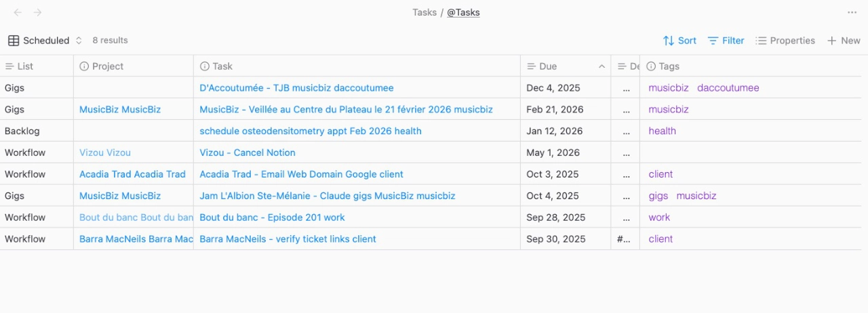
Task: Add a new entry with New
Action: (x=844, y=41)
